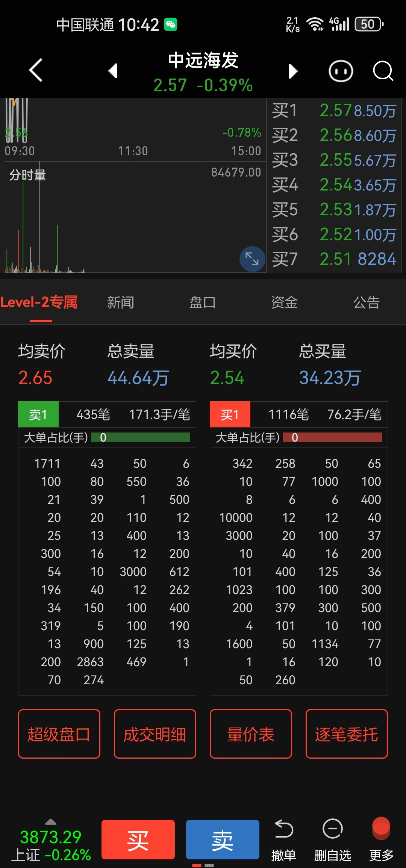Tap the 1023 entry in buy queue

[239, 590]
